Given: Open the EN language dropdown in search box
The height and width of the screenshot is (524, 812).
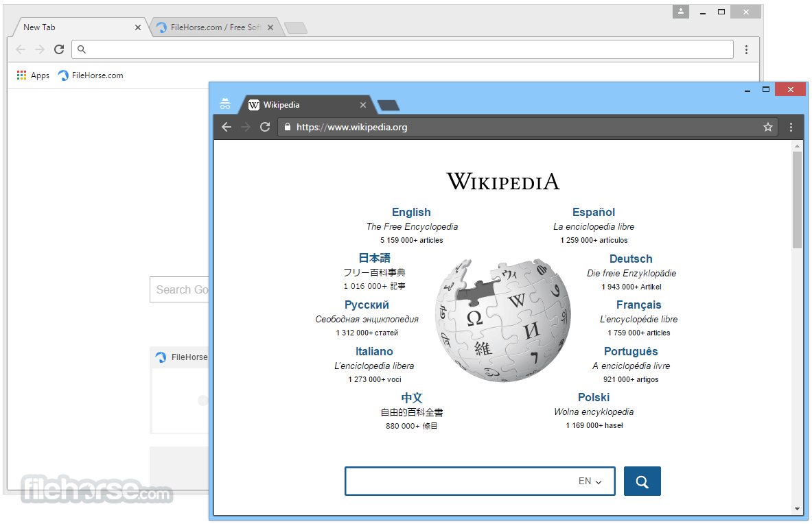Looking at the screenshot, I should [590, 481].
